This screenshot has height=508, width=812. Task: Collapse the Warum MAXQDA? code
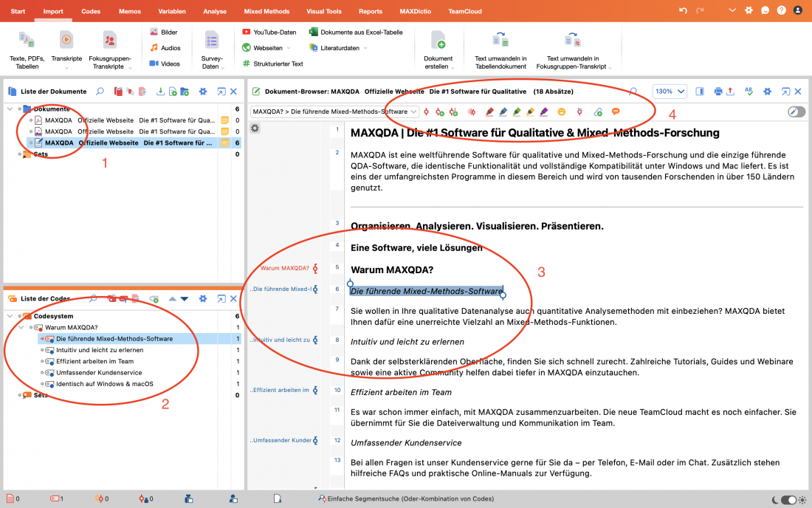[21, 327]
